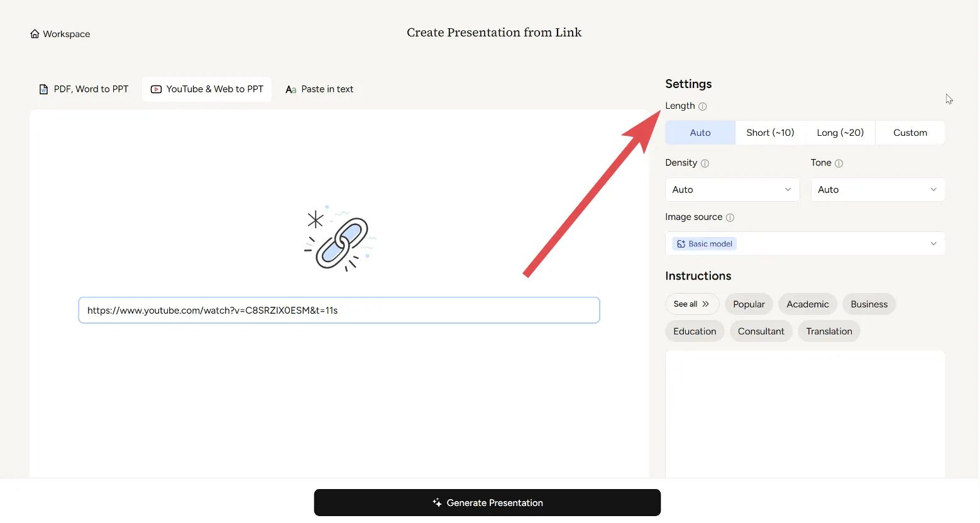Choose Short (~10) presentation length
Viewport: 980px width, 523px height.
(x=770, y=133)
